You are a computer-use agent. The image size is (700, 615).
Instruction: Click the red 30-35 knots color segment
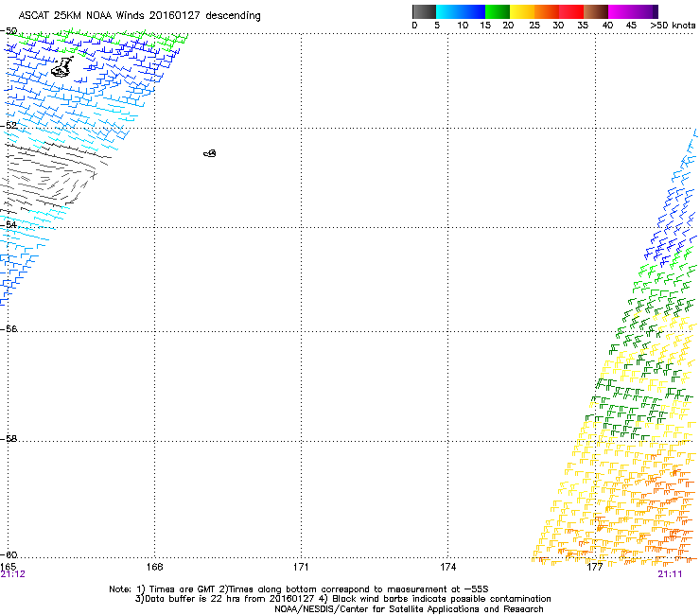[571, 11]
